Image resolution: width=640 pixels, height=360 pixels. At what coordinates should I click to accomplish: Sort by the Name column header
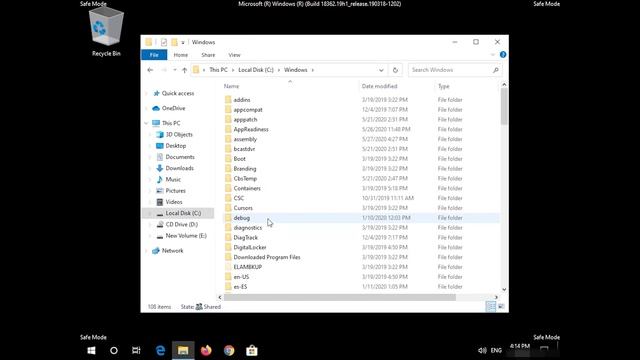click(x=231, y=86)
